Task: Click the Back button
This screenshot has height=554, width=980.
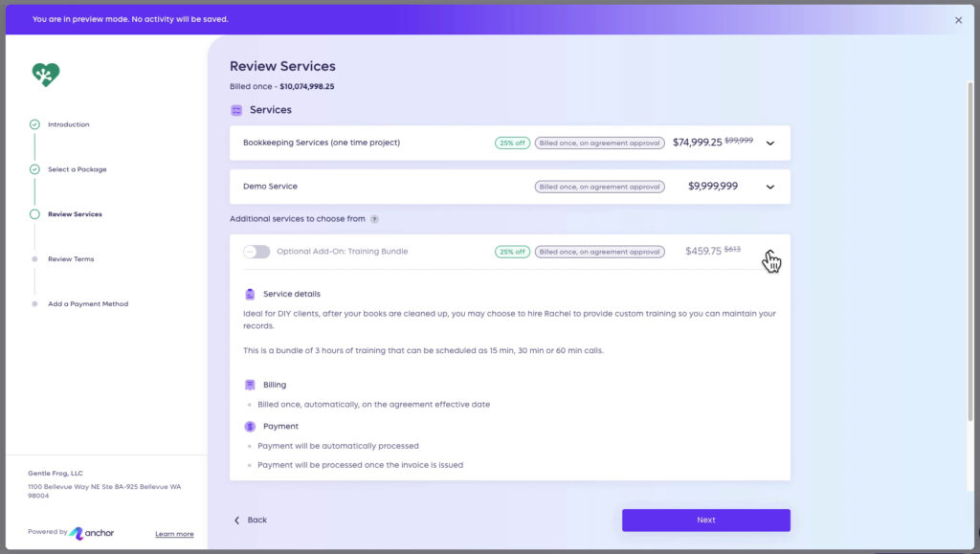Action: tap(250, 520)
